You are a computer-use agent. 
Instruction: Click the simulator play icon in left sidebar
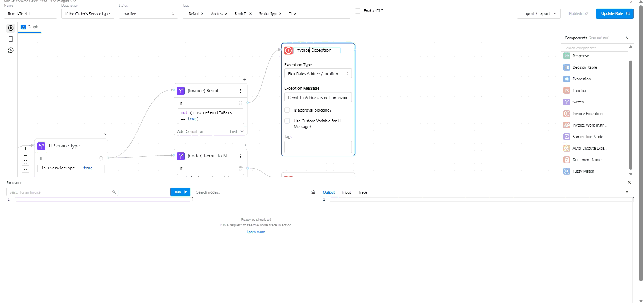11,28
